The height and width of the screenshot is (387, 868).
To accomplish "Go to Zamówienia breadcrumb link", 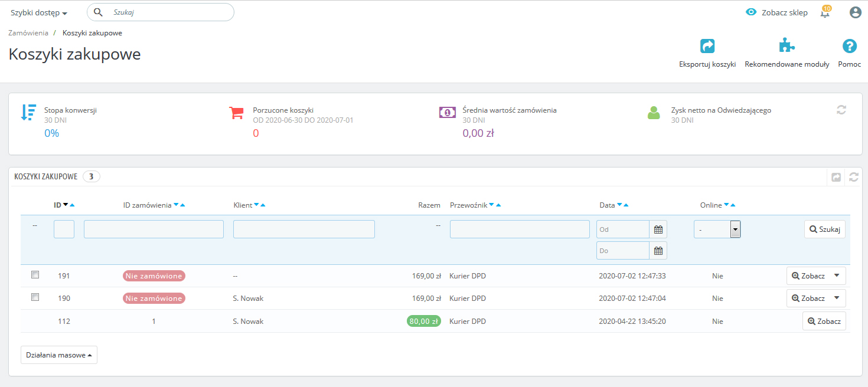I will [x=28, y=33].
